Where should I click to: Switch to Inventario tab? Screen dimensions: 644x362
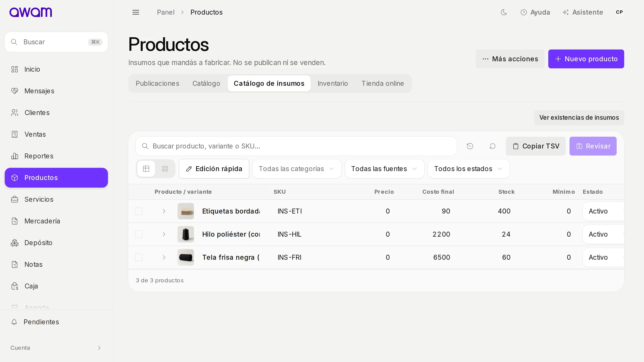click(333, 83)
